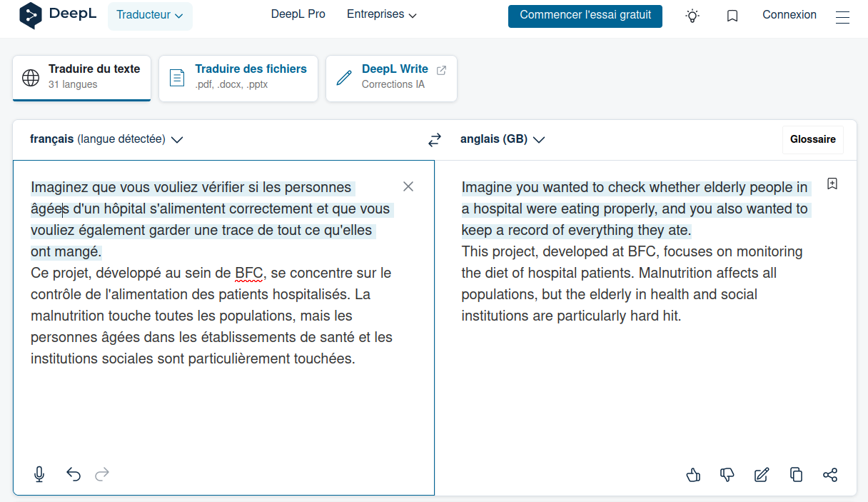This screenshot has width=868, height=502.
Task: Clear the source text with the X
Action: pos(408,186)
